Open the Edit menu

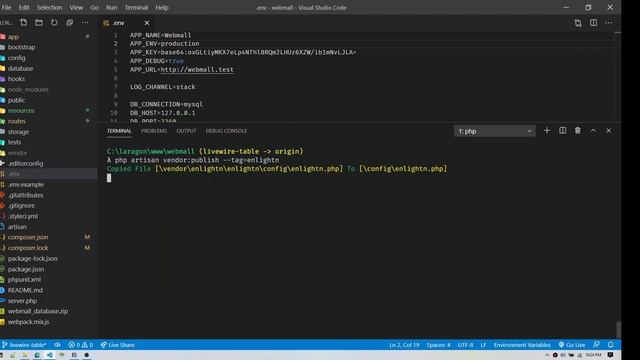[x=24, y=7]
